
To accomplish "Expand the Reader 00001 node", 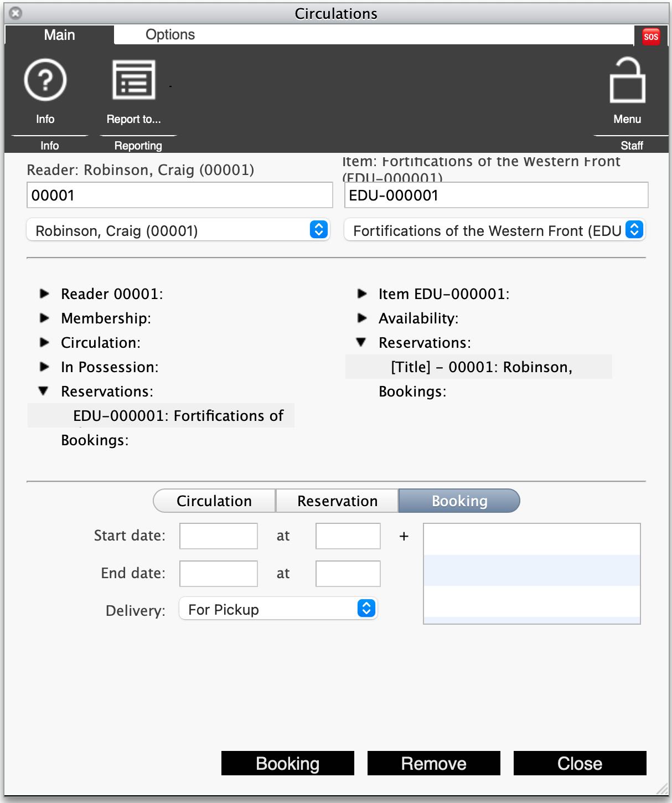I will [x=45, y=294].
